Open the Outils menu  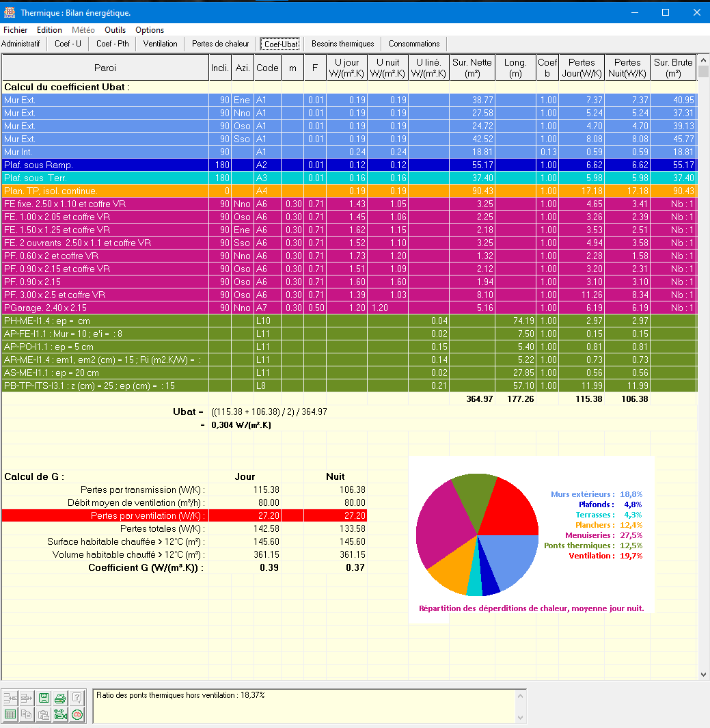[115, 30]
